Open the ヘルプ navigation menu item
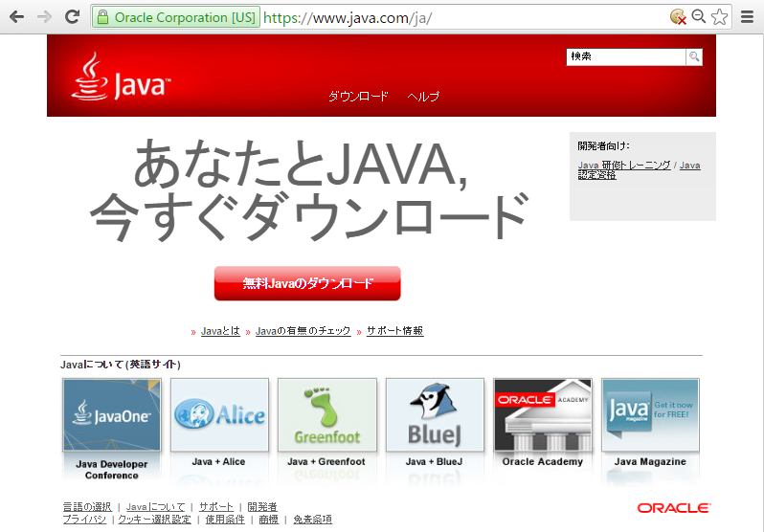Viewport: 764px width, 532px height. [x=423, y=96]
